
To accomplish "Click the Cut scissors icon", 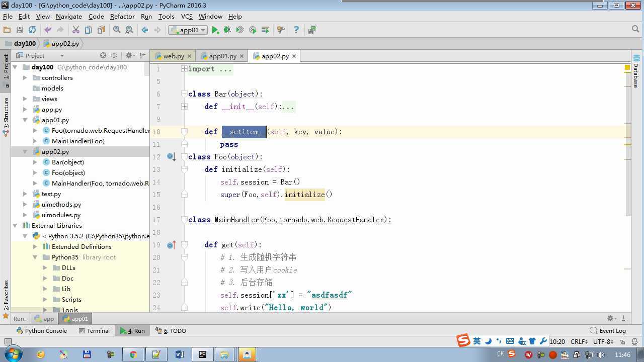I will click(76, 30).
